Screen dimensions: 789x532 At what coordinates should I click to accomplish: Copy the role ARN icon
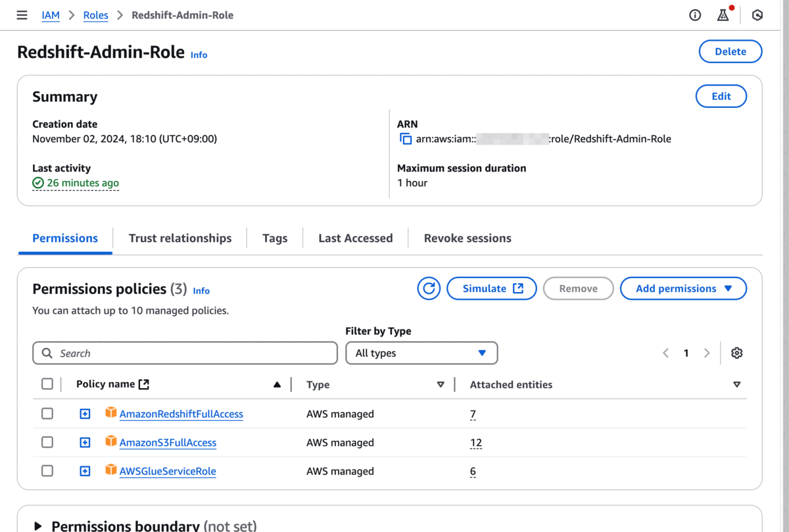406,139
